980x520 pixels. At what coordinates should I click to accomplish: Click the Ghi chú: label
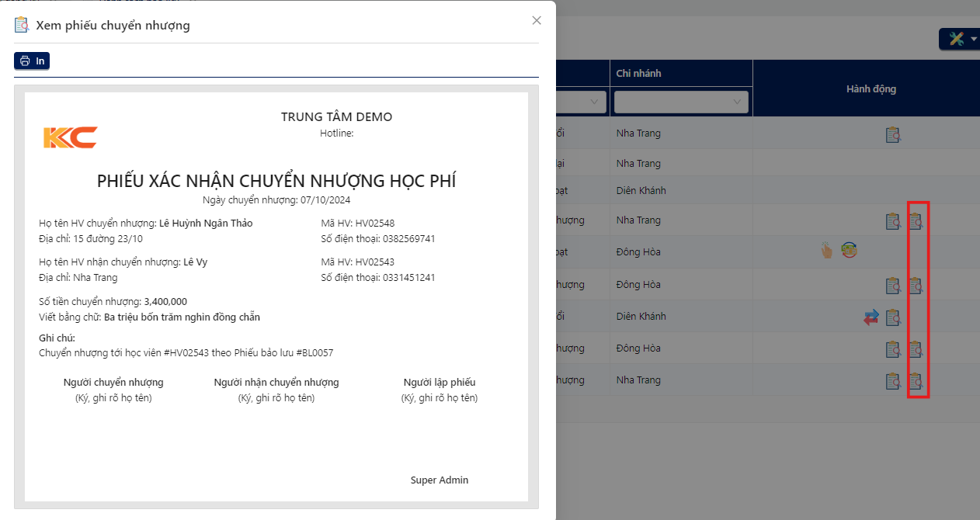click(57, 338)
